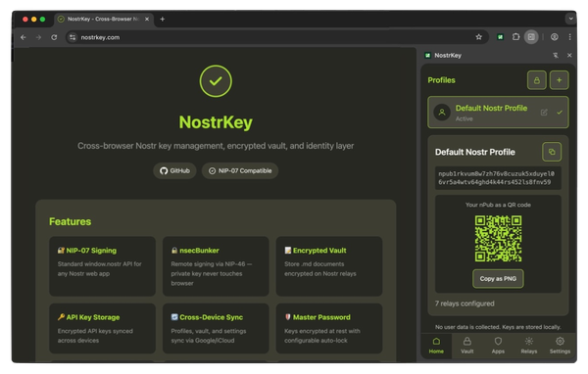Click the nPub QR code image
The width and height of the screenshot is (588, 374).
click(x=498, y=238)
